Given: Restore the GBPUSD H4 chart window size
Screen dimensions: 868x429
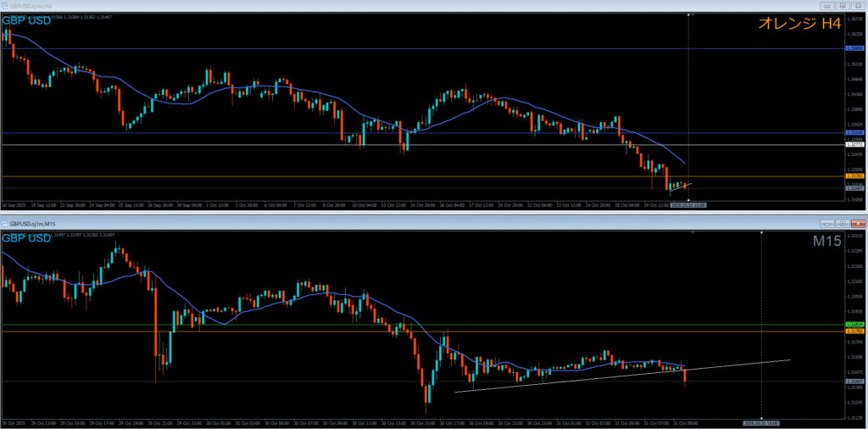Looking at the screenshot, I should (x=843, y=4).
